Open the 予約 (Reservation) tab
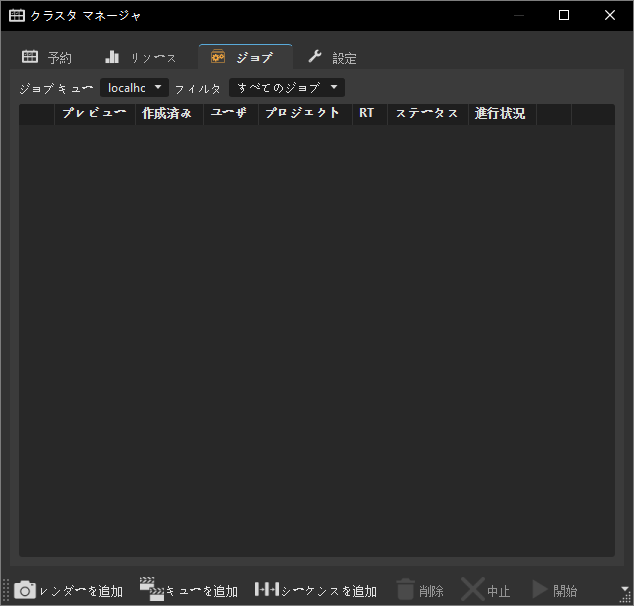This screenshot has height=606, width=634. [x=47, y=57]
